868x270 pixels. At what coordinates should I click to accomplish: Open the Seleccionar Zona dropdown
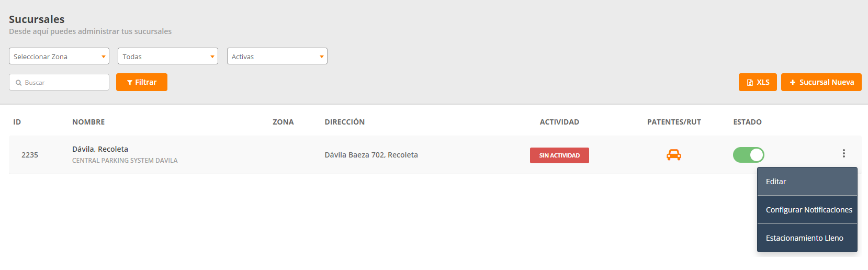click(x=59, y=57)
